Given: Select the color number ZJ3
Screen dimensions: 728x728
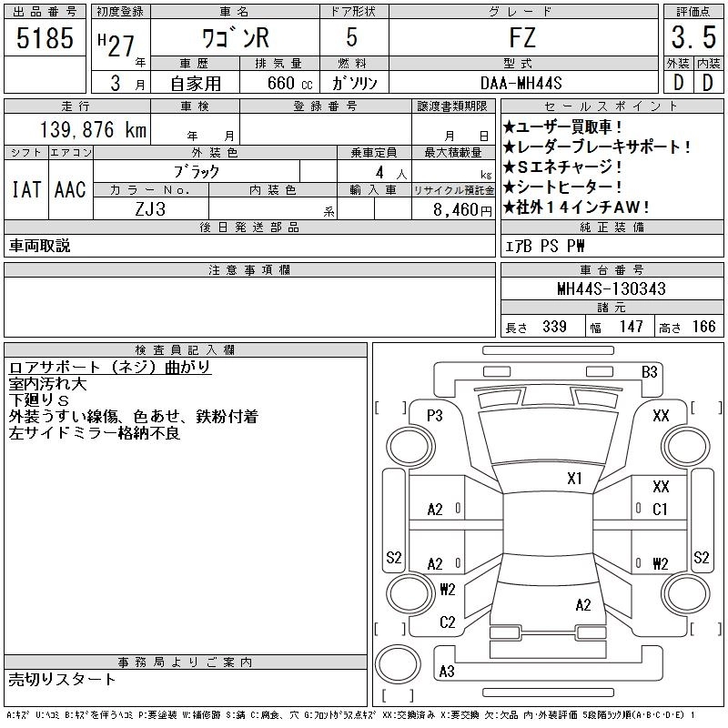Looking at the screenshot, I should (x=150, y=209).
